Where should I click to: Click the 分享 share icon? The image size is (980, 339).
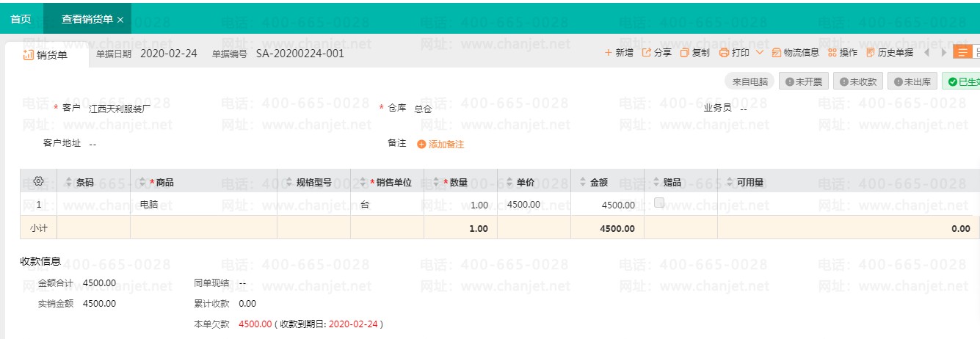point(647,53)
